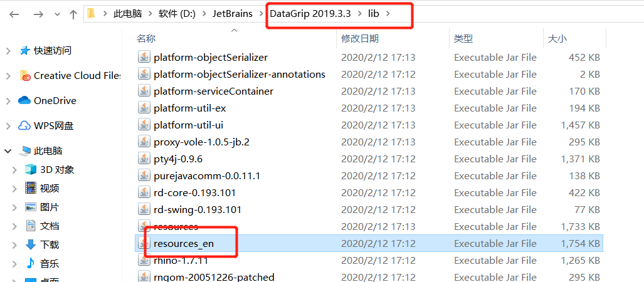Screen dimensions: 644x282
Task: Expand 音乐 folder node
Action: (x=15, y=264)
